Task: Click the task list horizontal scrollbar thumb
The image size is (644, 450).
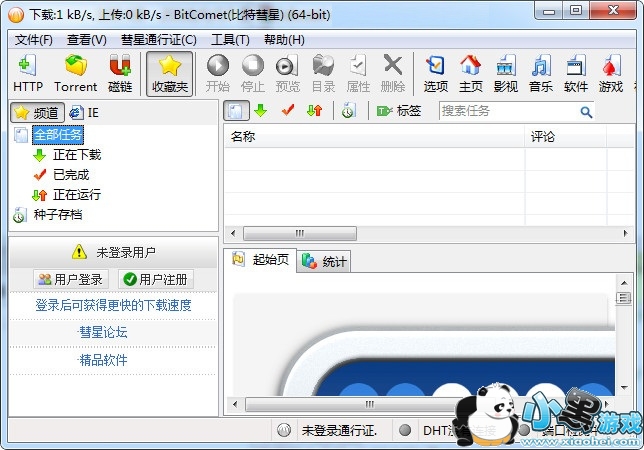Action: coord(300,234)
